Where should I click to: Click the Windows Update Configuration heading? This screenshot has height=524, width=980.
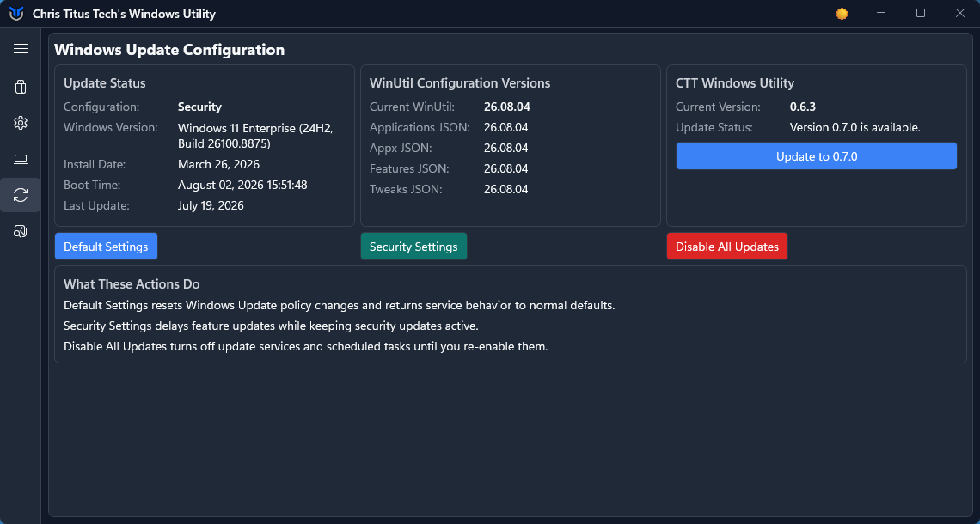point(169,49)
